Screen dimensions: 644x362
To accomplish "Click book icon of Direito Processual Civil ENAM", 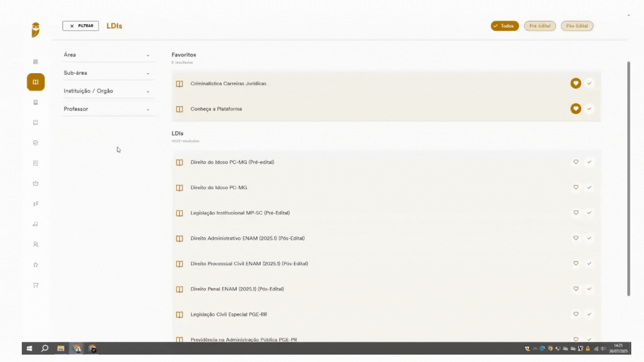I will 179,264.
